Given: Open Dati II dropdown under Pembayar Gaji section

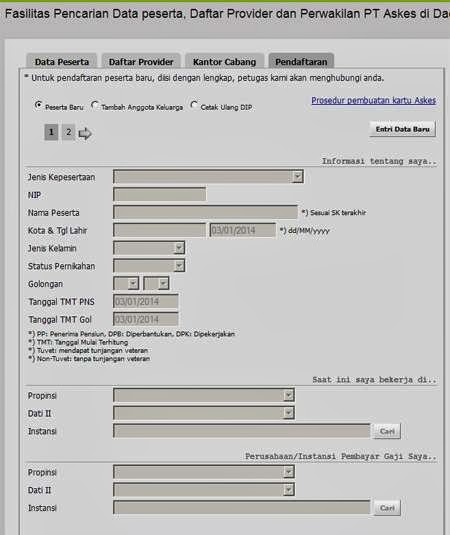Looking at the screenshot, I should pos(204,490).
